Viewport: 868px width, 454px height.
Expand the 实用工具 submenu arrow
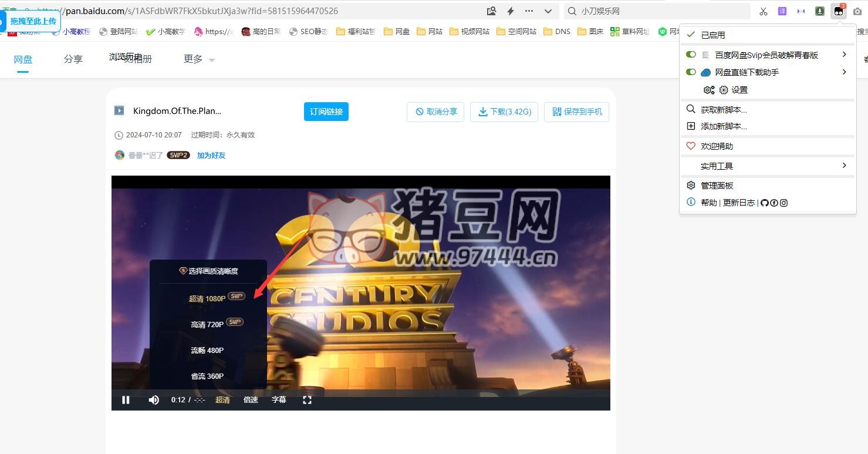tap(844, 166)
